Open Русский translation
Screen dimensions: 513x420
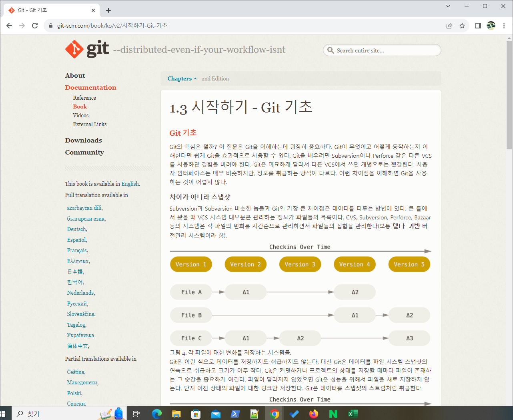(x=77, y=303)
